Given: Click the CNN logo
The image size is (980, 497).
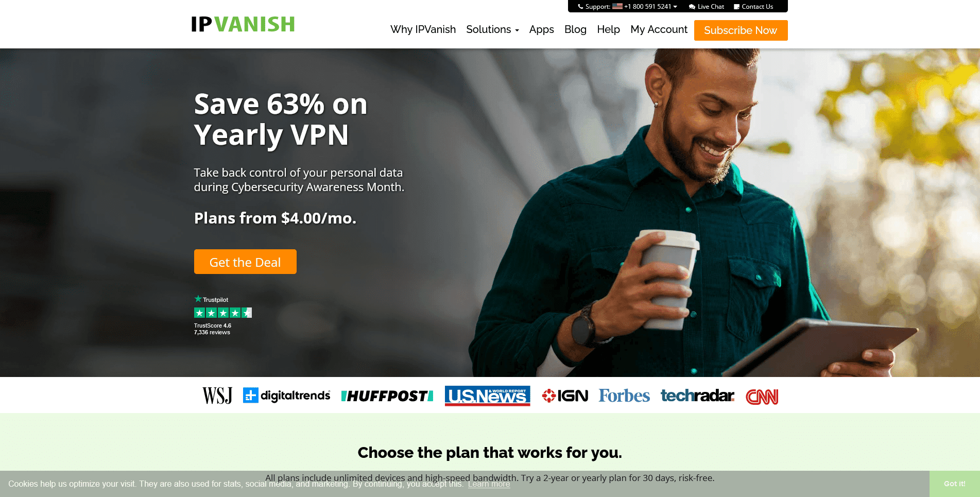Looking at the screenshot, I should point(762,397).
